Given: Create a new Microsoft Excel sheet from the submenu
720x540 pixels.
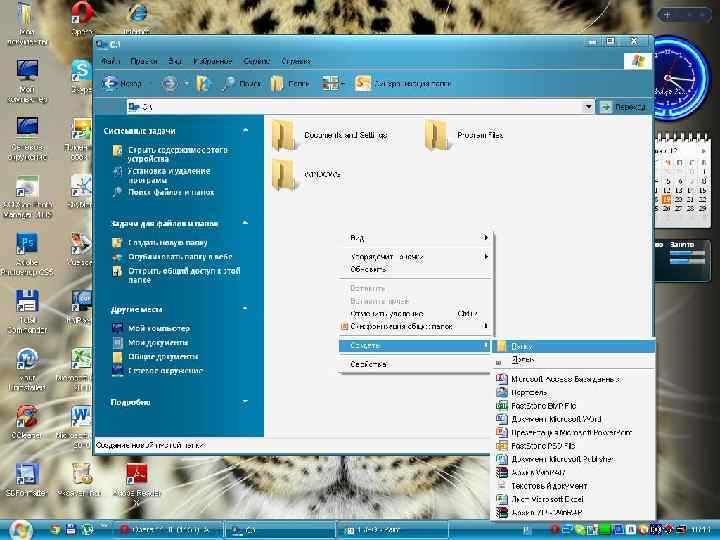Looking at the screenshot, I should 574,499.
